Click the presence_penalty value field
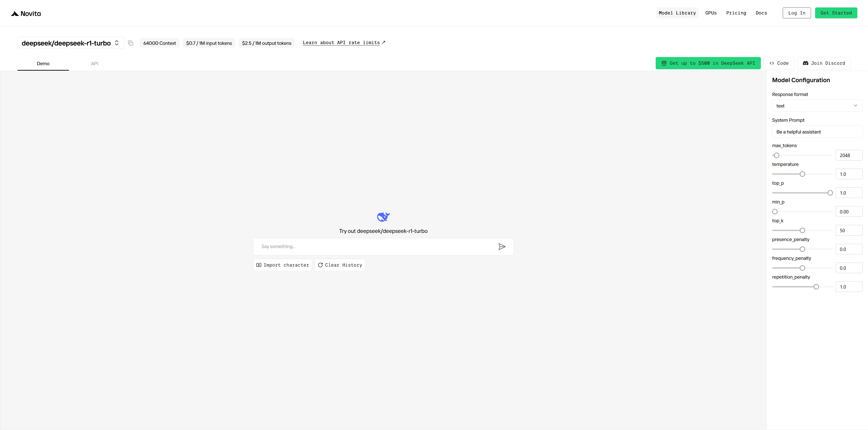The width and height of the screenshot is (868, 430). click(x=849, y=249)
